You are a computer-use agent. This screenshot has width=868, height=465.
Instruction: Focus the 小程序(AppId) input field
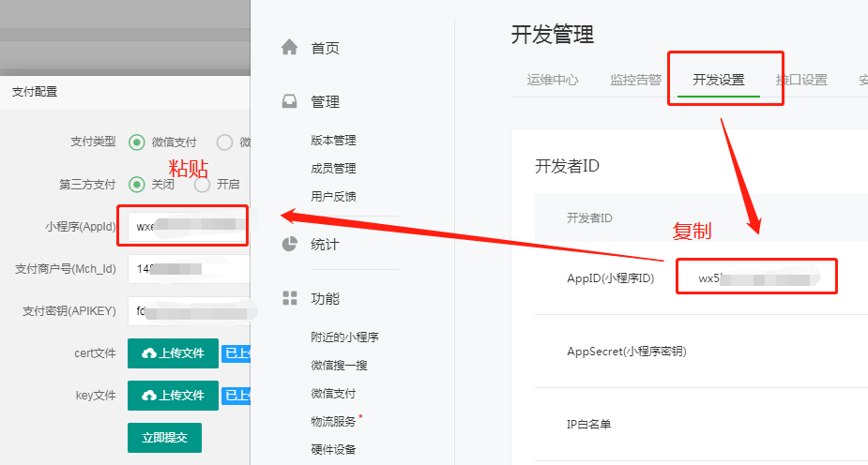coord(189,226)
